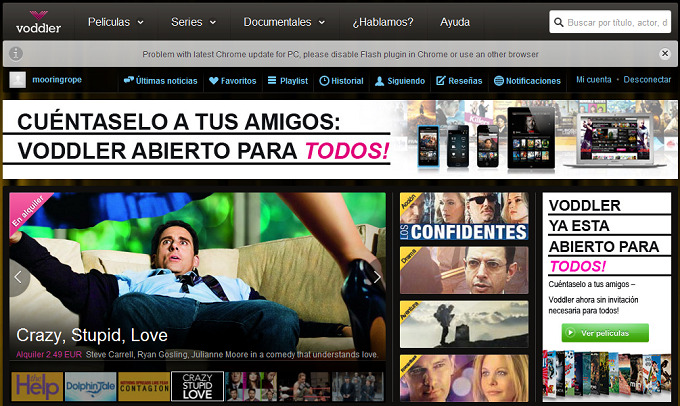
Task: Expand the Documentales dropdown menu
Action: point(284,22)
